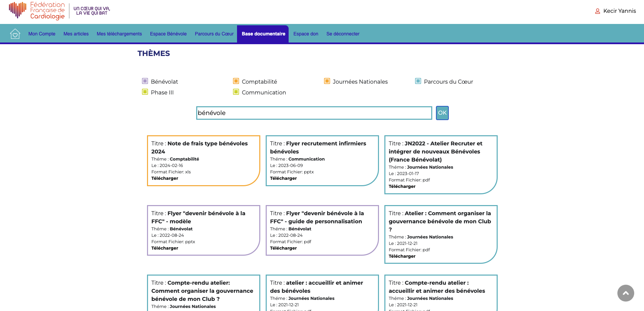Click the Fédération Française de Cardiologie logo

(x=37, y=10)
